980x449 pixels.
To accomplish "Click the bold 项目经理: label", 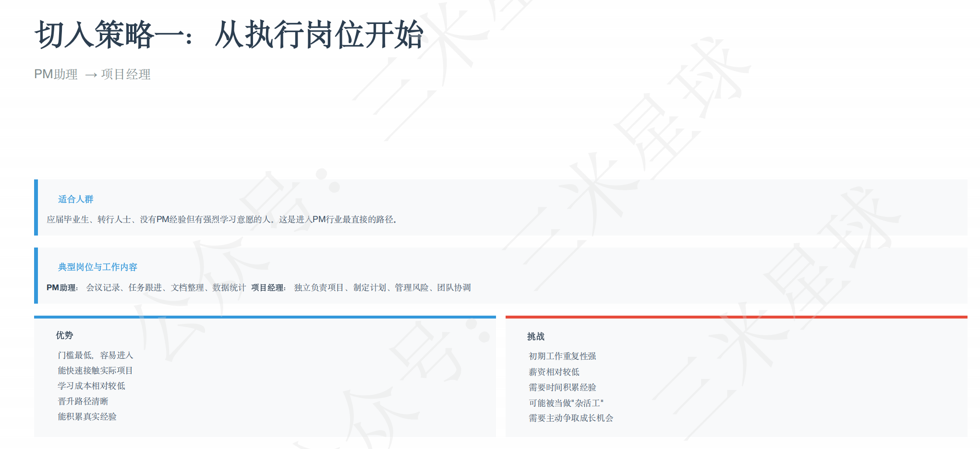I will tap(268, 288).
